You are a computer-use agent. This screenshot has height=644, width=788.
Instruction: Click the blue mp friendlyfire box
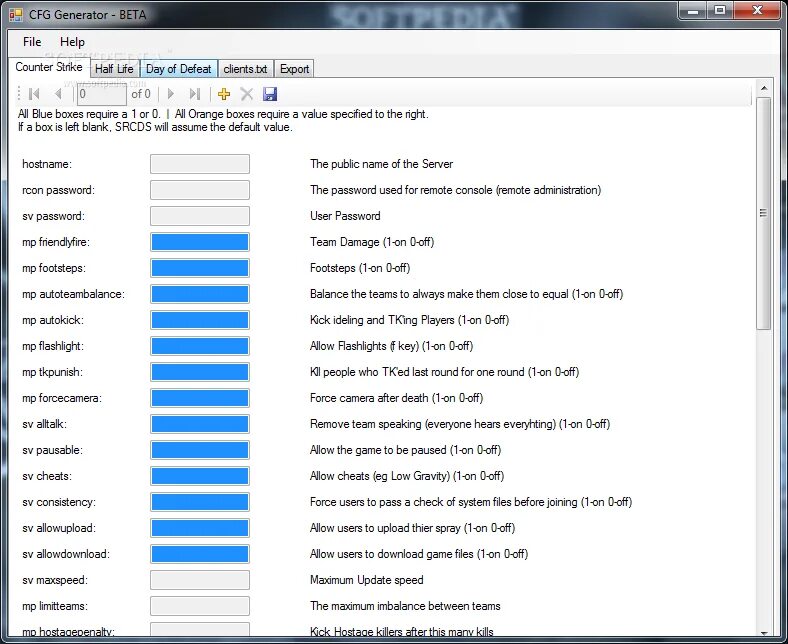[x=200, y=242]
